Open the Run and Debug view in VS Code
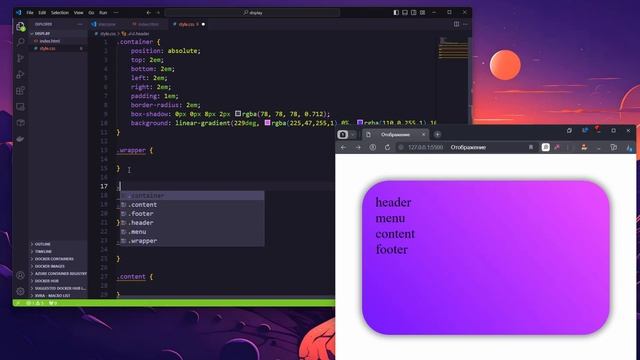Screen dimensions: 640x360 point(20,74)
